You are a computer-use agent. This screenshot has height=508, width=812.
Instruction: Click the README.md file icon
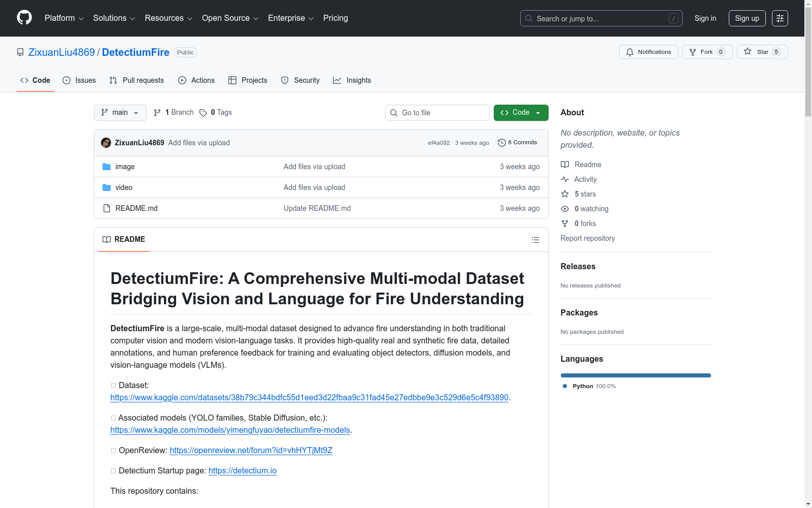click(107, 208)
